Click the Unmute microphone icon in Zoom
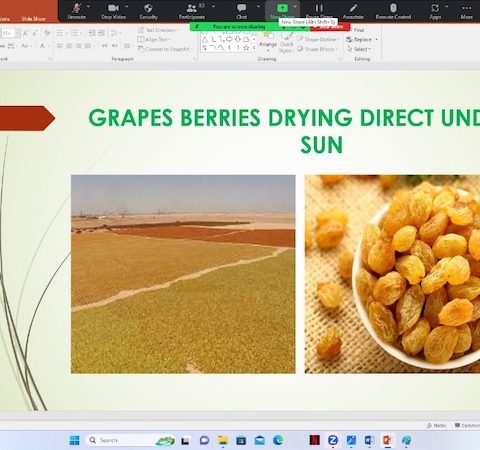Image resolution: width=480 pixels, height=450 pixels. point(77,8)
